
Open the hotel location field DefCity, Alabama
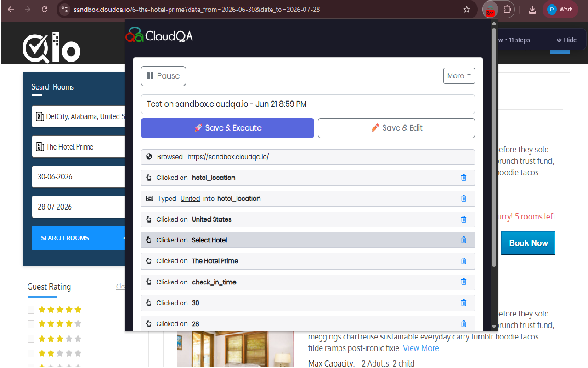point(79,116)
